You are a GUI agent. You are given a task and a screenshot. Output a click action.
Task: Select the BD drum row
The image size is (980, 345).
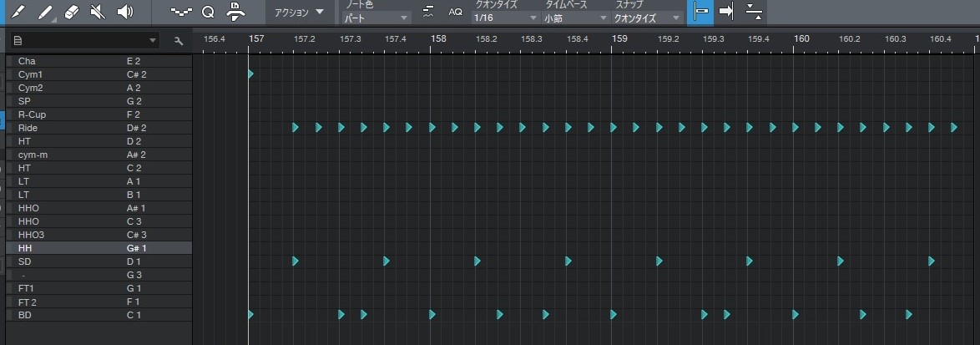(x=99, y=315)
